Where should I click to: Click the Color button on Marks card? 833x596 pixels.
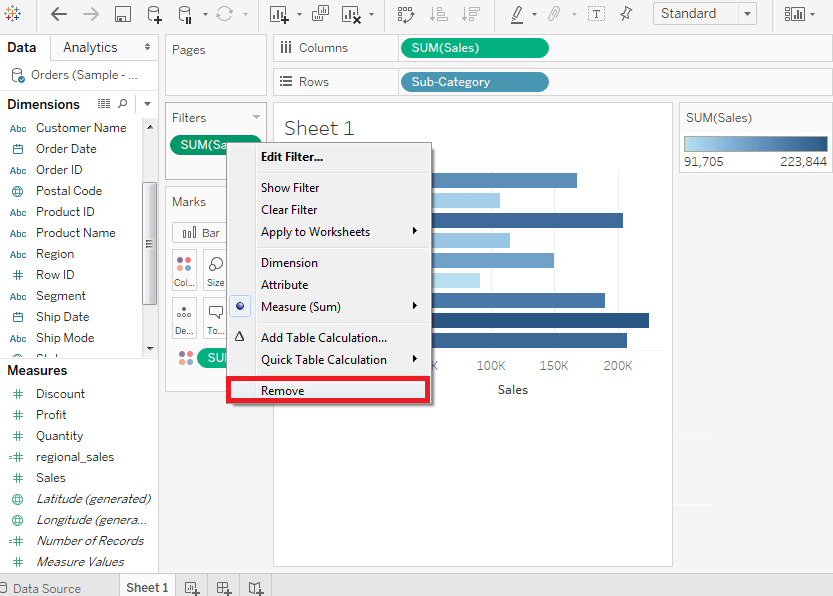(x=184, y=270)
